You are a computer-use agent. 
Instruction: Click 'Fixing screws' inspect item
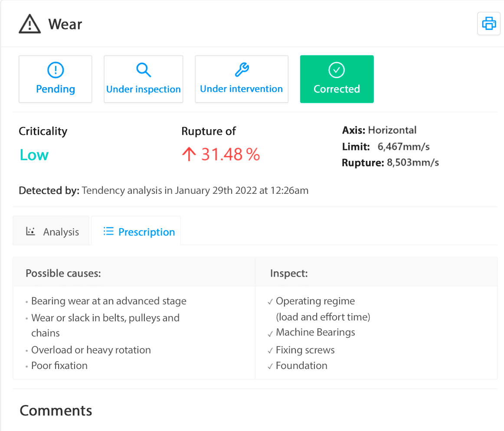point(305,349)
